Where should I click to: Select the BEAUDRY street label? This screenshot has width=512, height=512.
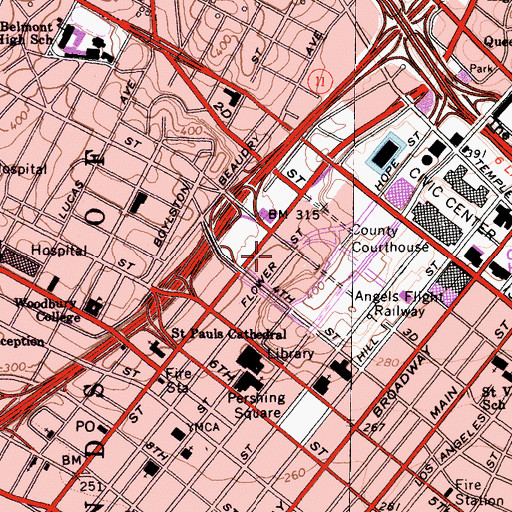[x=239, y=160]
